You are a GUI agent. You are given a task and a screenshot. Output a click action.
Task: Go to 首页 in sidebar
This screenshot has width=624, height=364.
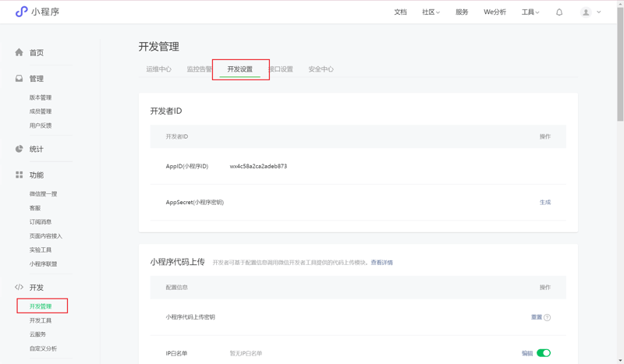37,52
